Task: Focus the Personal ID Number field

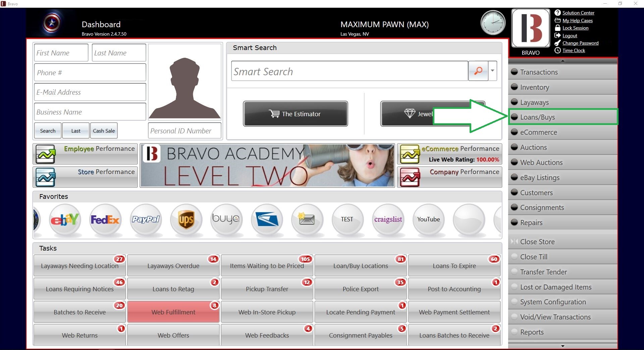Action: pyautogui.click(x=185, y=131)
